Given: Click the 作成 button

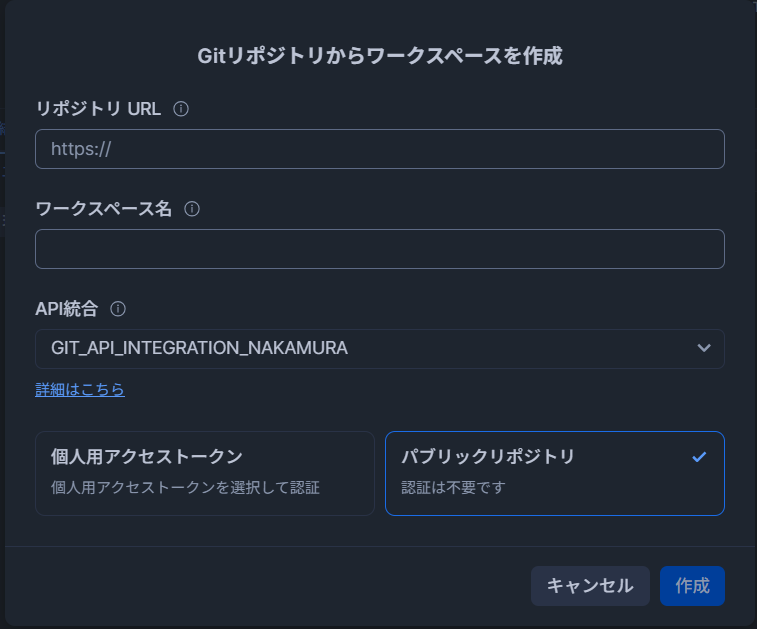Looking at the screenshot, I should click(x=692, y=586).
